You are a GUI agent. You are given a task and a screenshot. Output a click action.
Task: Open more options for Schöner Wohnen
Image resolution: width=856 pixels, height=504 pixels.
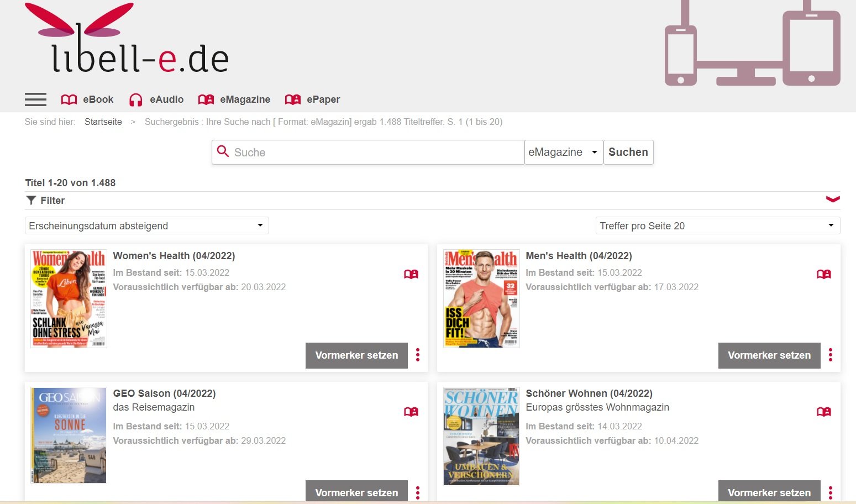(831, 492)
